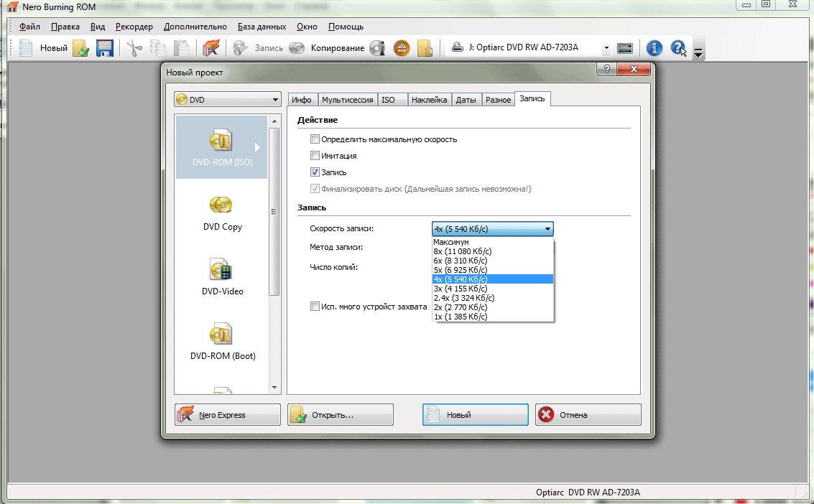
Task: Click the blue information icon
Action: tap(654, 47)
